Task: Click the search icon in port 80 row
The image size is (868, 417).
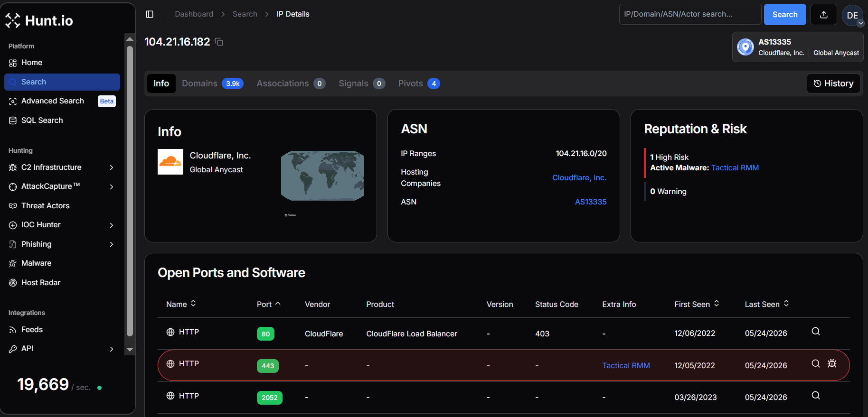Action: 816,332
